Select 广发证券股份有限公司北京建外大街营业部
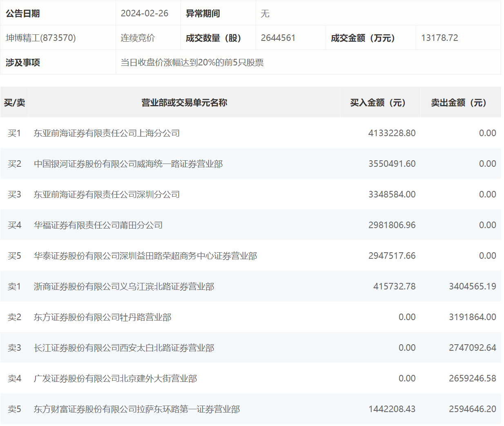Screen dimensions: 504x426 [116, 379]
